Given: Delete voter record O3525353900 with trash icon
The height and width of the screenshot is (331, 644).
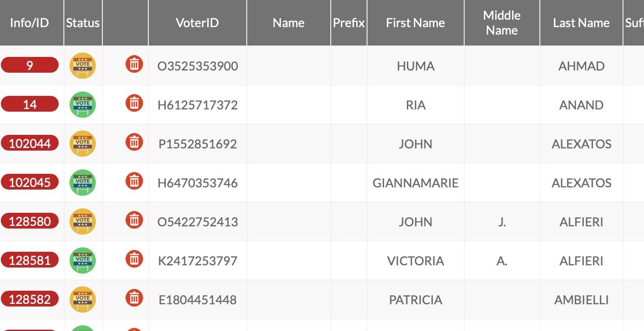Looking at the screenshot, I should pos(134,64).
